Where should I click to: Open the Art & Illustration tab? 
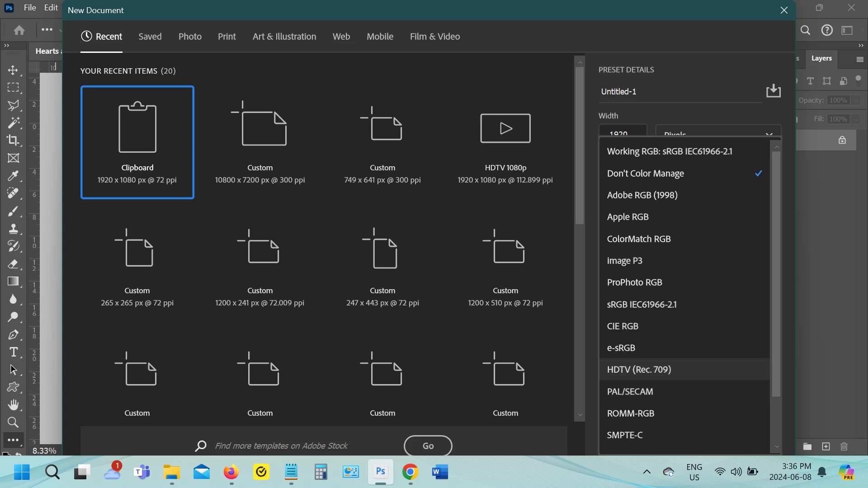pyautogui.click(x=284, y=37)
